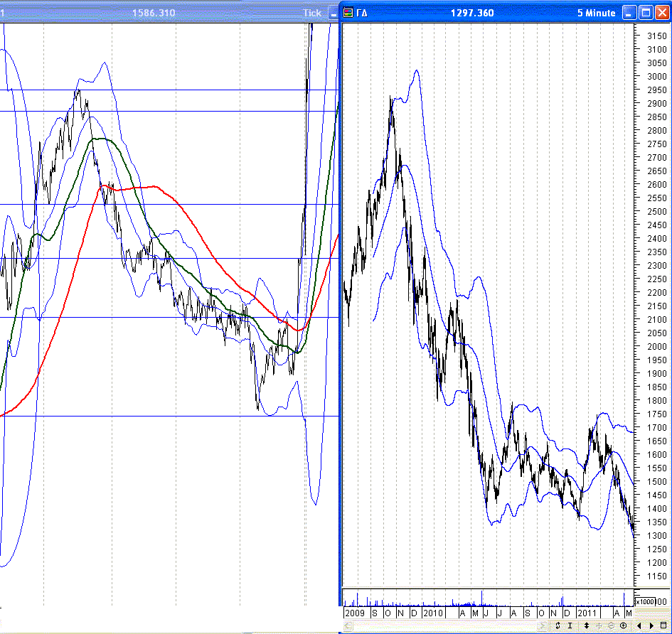
Task: Click the ΓΔ window system icon
Action: (348, 13)
